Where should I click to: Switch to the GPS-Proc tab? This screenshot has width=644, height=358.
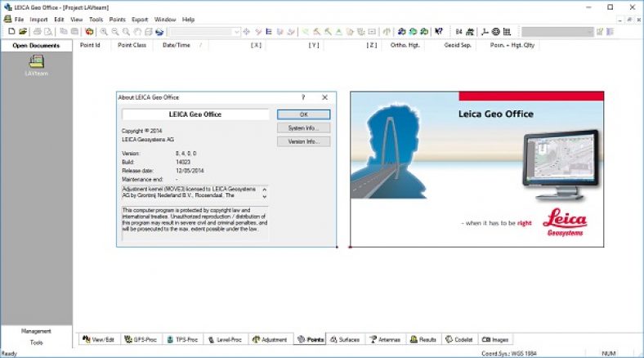[x=141, y=339]
